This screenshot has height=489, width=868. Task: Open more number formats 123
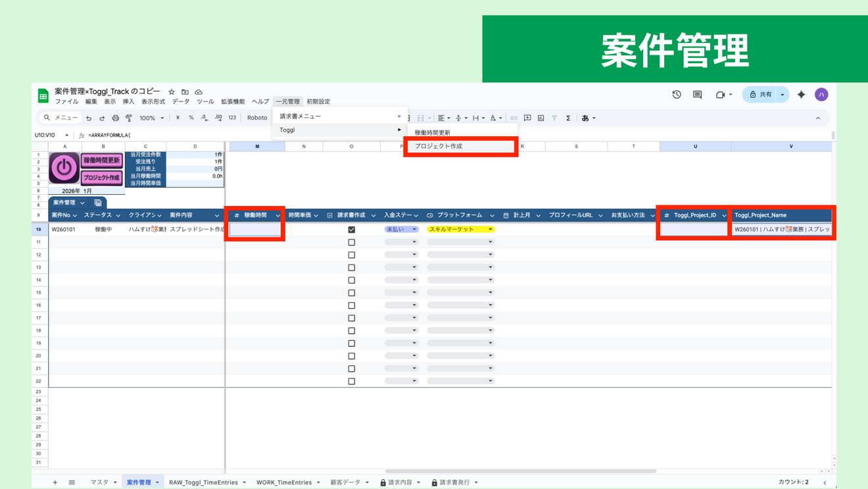coord(232,118)
